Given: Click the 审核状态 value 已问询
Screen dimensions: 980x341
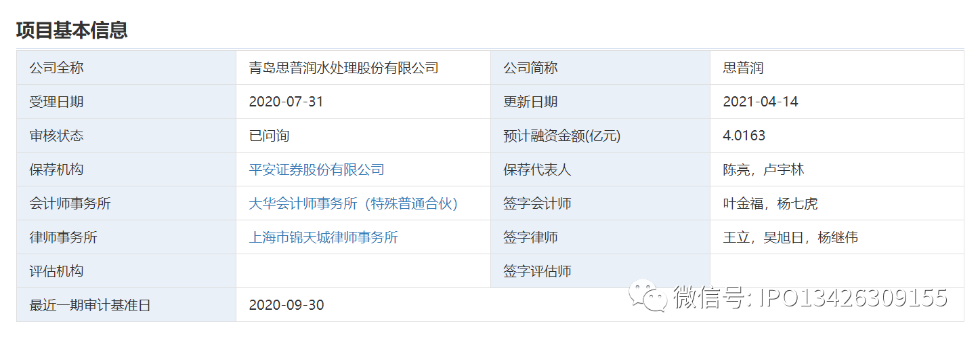Looking at the screenshot, I should click(269, 136).
